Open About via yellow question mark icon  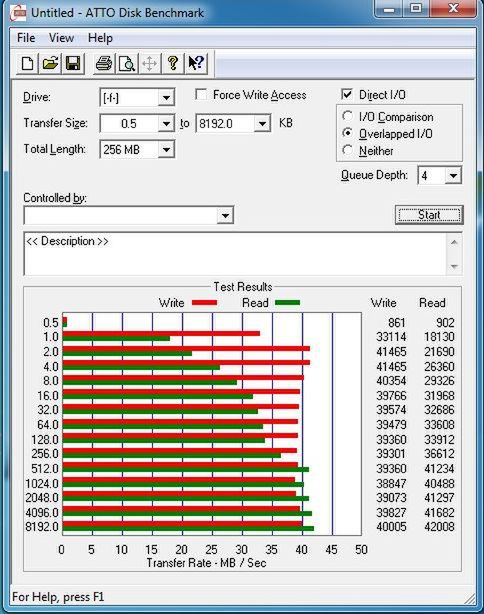click(173, 63)
